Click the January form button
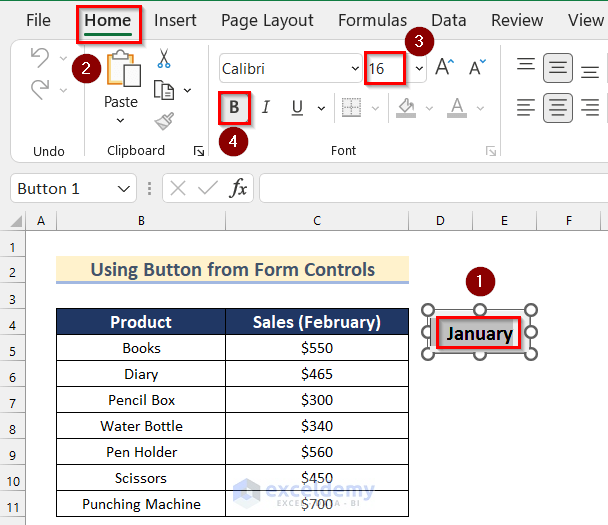 click(479, 333)
